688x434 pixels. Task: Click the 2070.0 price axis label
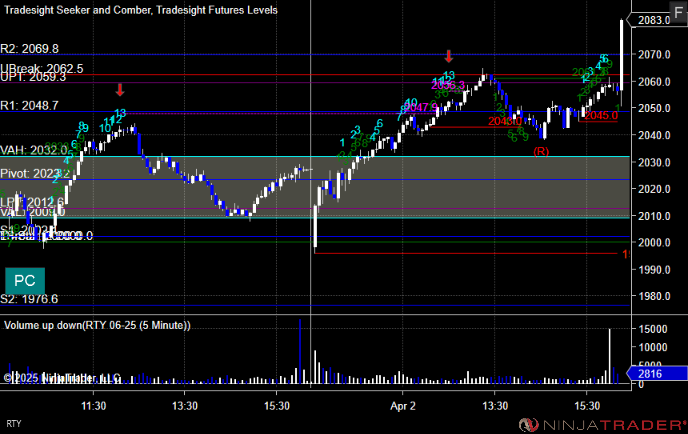click(x=654, y=55)
